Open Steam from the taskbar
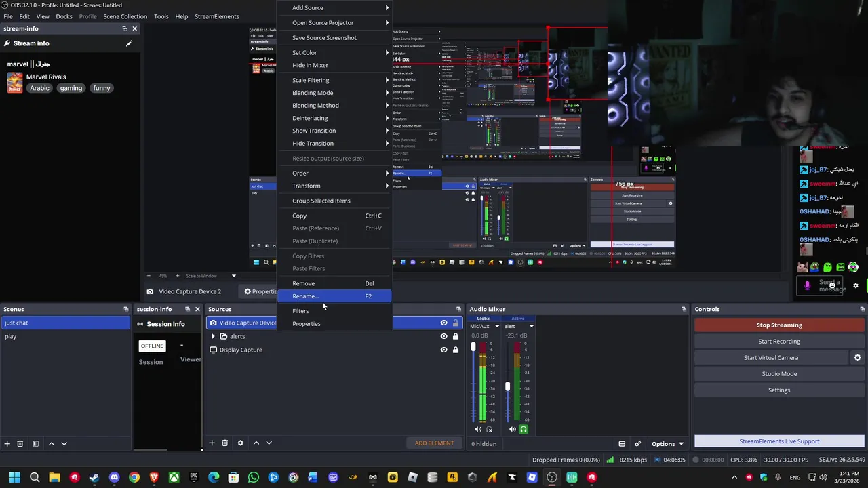 point(94,477)
